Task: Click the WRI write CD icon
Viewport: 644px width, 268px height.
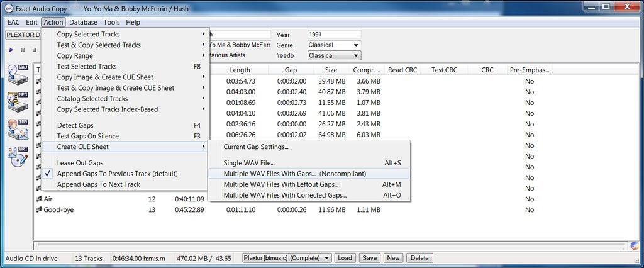Action: point(18,157)
